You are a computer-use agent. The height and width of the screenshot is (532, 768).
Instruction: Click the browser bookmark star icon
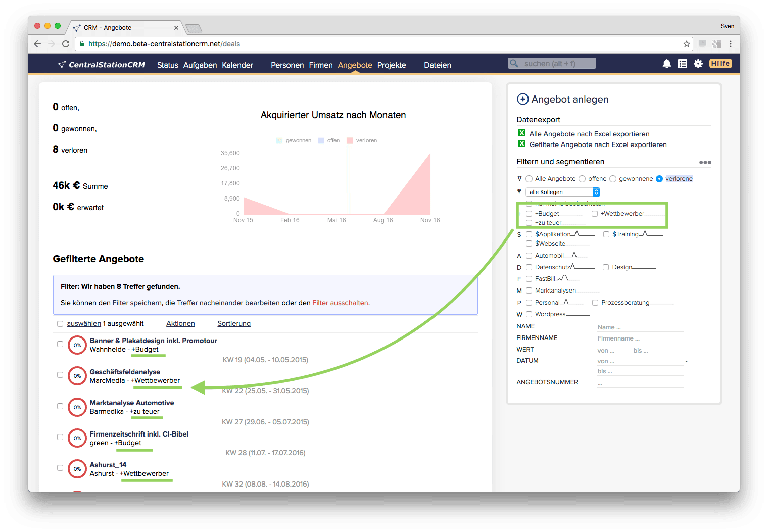point(686,44)
